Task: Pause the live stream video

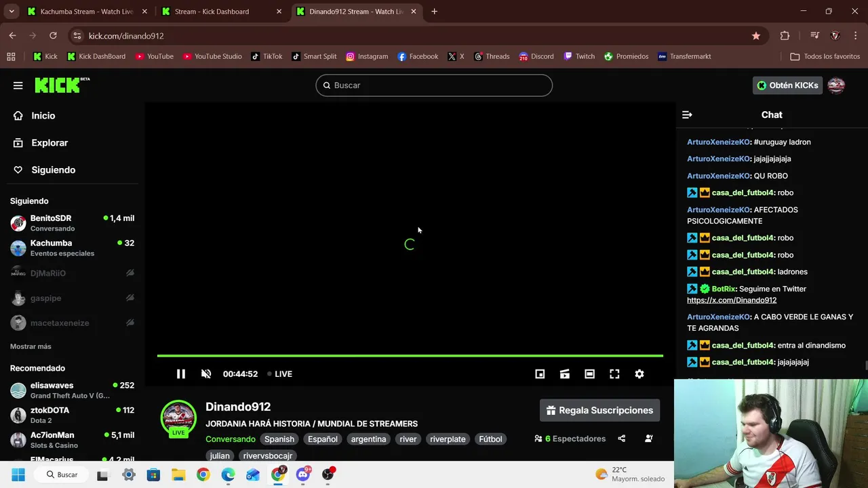Action: click(x=181, y=374)
